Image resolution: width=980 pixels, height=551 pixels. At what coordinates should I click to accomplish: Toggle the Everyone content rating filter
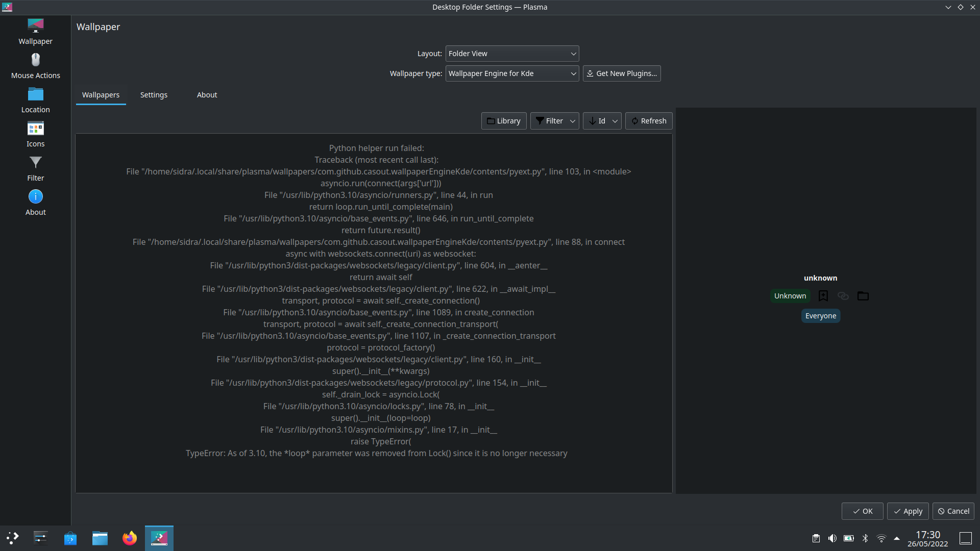point(820,315)
